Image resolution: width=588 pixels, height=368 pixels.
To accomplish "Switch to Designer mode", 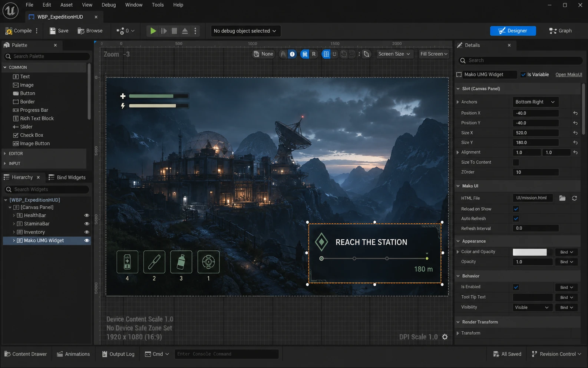I will [x=513, y=31].
